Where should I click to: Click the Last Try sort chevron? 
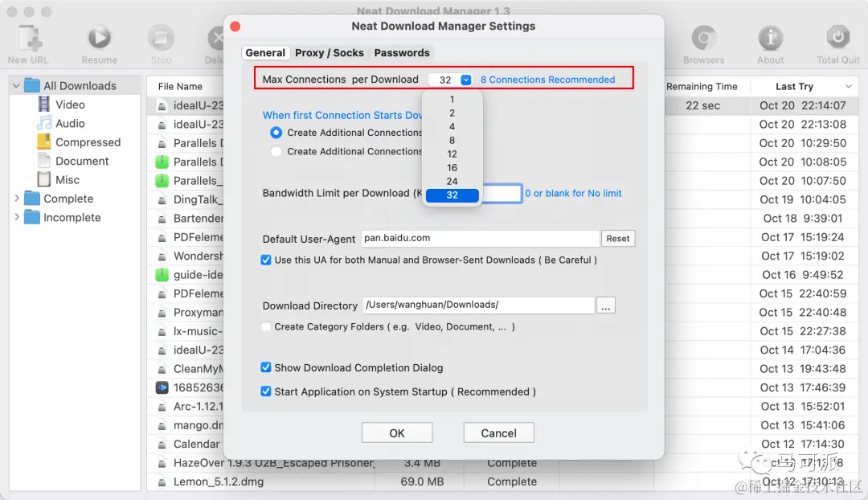pyautogui.click(x=848, y=86)
